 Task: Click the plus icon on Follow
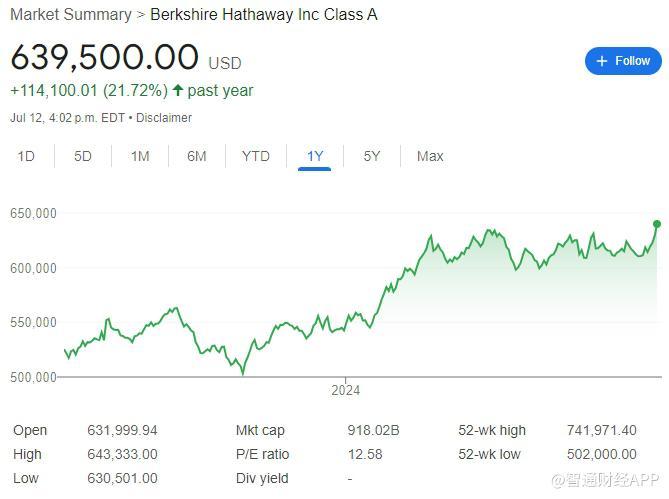click(602, 61)
